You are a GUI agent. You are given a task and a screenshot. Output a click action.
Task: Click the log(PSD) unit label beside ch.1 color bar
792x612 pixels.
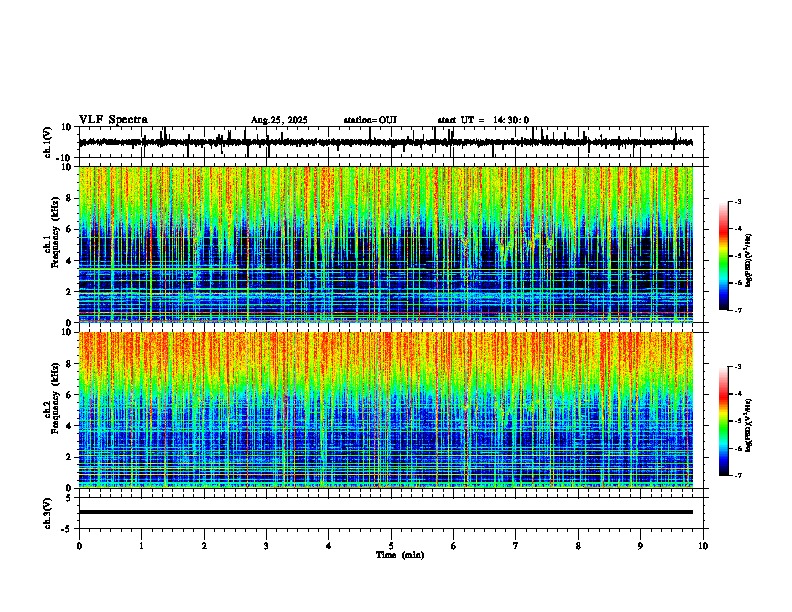(x=749, y=260)
